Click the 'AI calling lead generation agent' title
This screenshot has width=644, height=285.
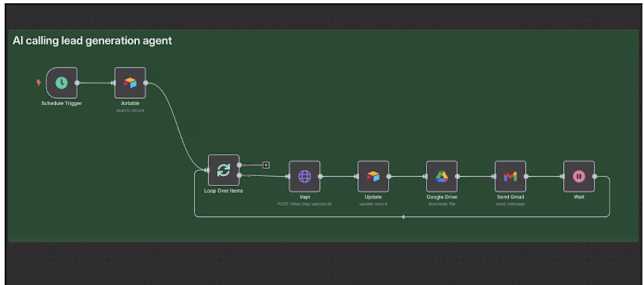tap(92, 41)
